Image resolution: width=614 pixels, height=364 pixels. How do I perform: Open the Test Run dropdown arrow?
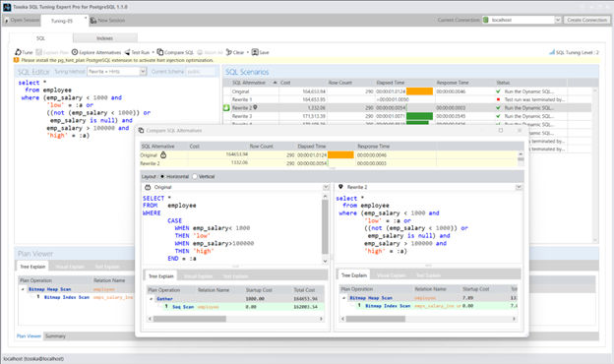[153, 52]
